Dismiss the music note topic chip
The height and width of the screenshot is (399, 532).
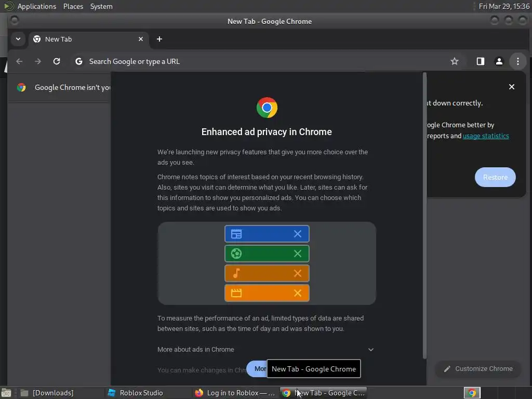tap(298, 273)
